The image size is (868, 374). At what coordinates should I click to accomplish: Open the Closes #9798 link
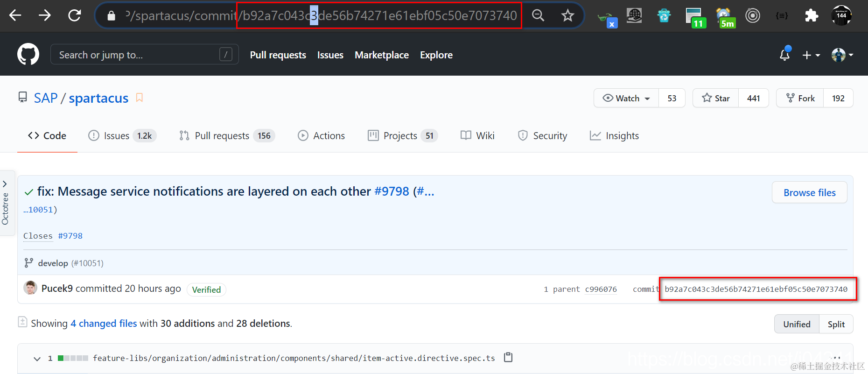pyautogui.click(x=70, y=236)
